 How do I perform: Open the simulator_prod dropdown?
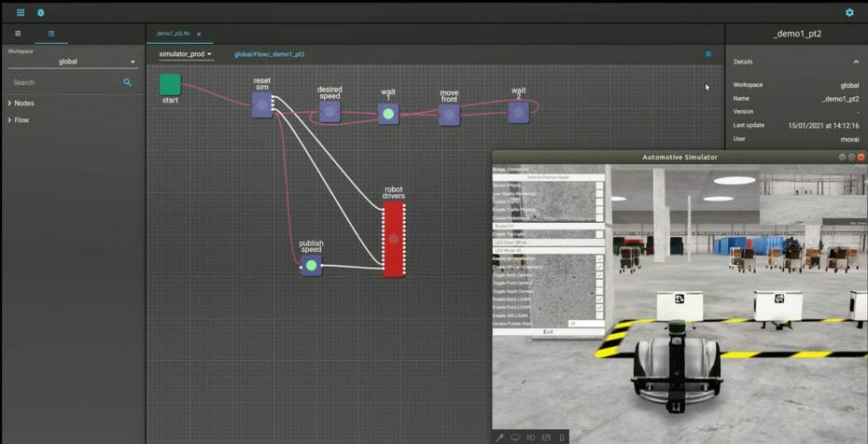tap(186, 54)
